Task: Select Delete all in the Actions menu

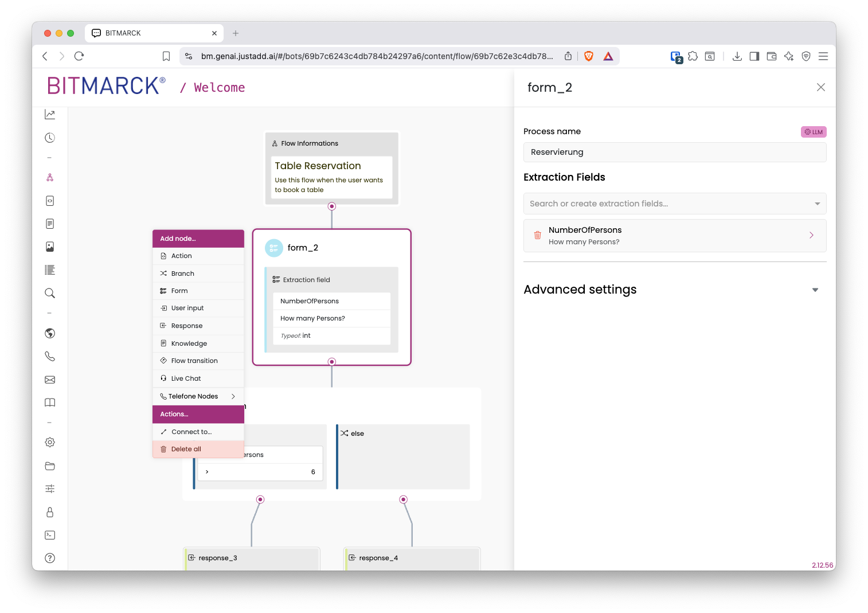Action: coord(198,449)
